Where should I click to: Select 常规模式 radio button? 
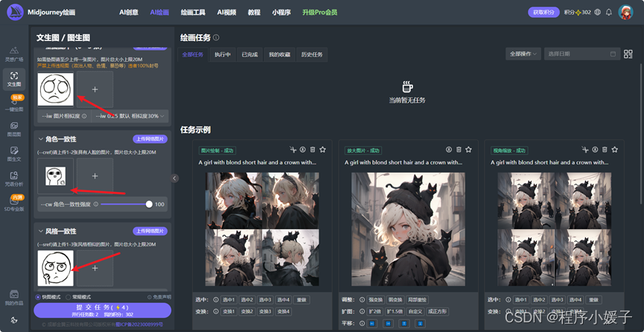pyautogui.click(x=68, y=297)
